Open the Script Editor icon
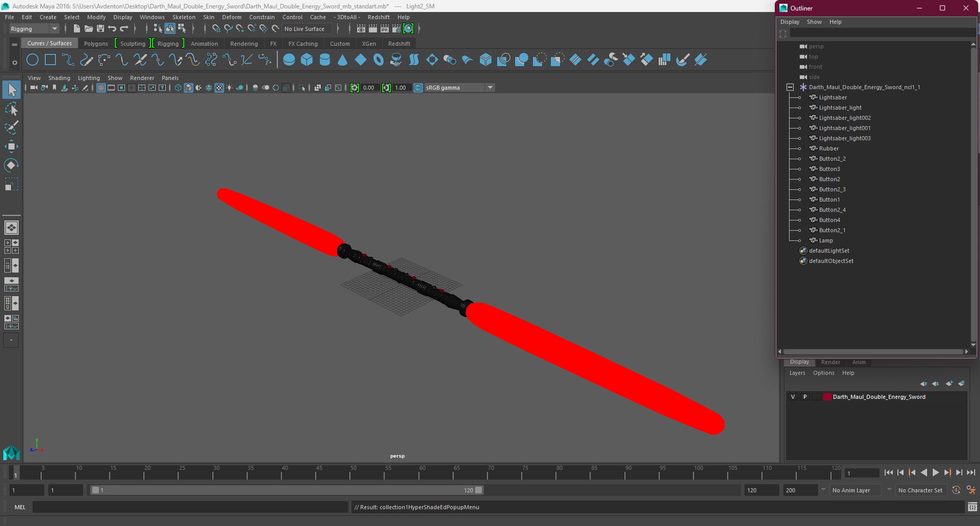 (x=972, y=507)
